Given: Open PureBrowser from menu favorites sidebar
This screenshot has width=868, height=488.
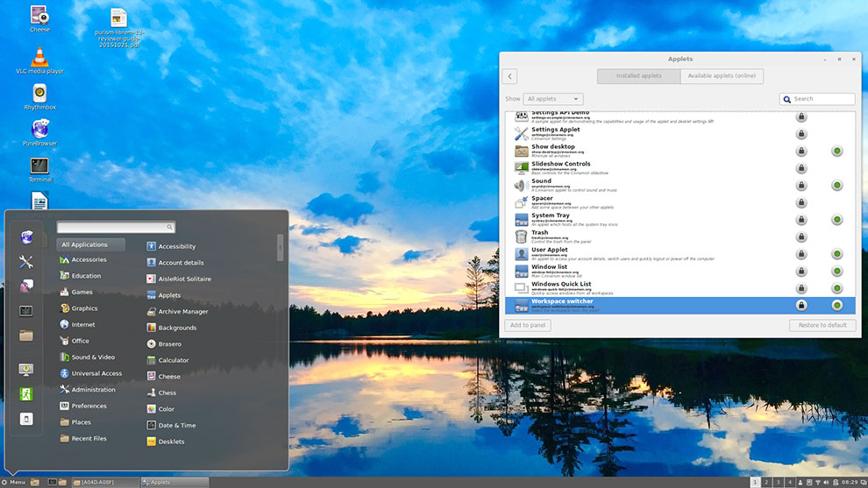Looking at the screenshot, I should [26, 237].
